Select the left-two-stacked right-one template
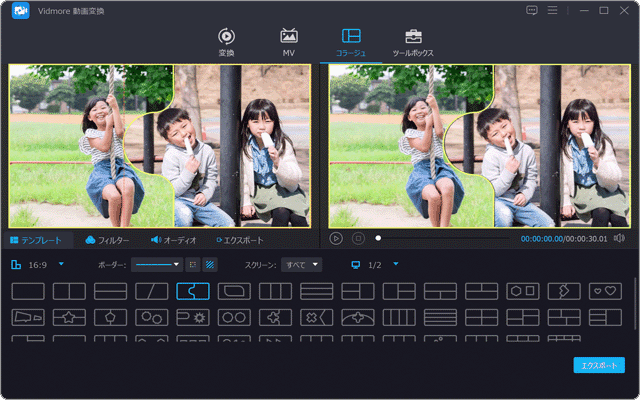 click(x=358, y=291)
